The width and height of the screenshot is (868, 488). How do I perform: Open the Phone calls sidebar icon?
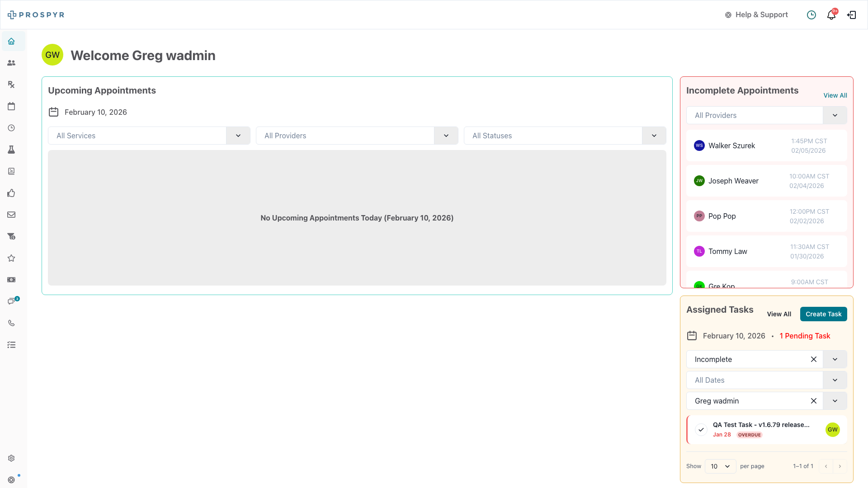point(11,323)
